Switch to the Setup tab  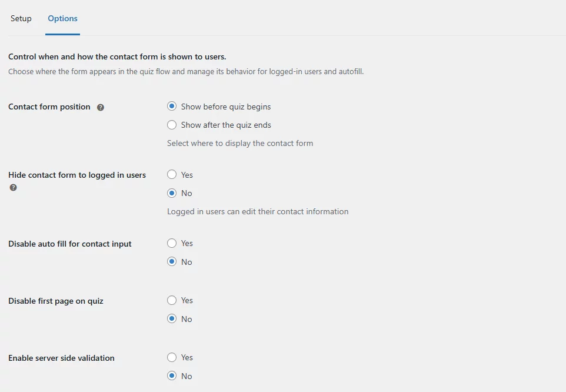(21, 18)
